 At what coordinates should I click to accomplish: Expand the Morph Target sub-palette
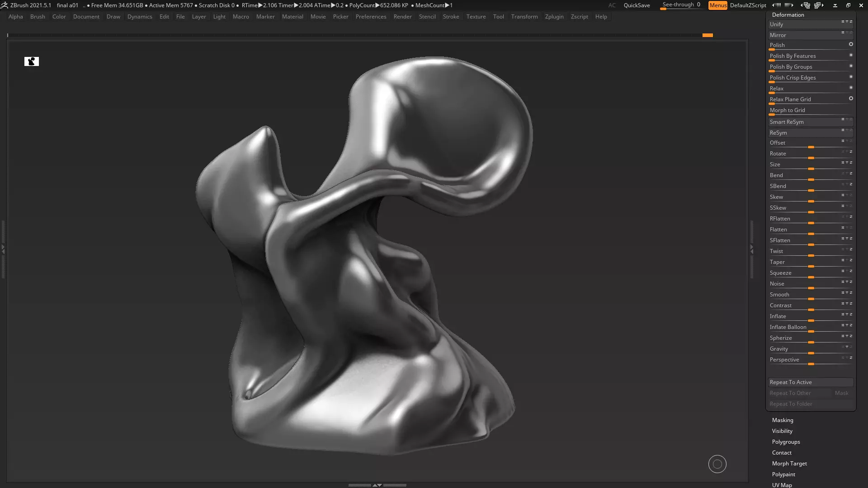pyautogui.click(x=789, y=464)
